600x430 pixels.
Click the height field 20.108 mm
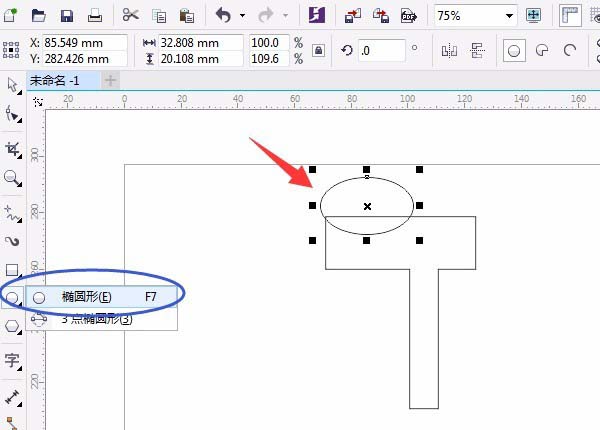201,59
